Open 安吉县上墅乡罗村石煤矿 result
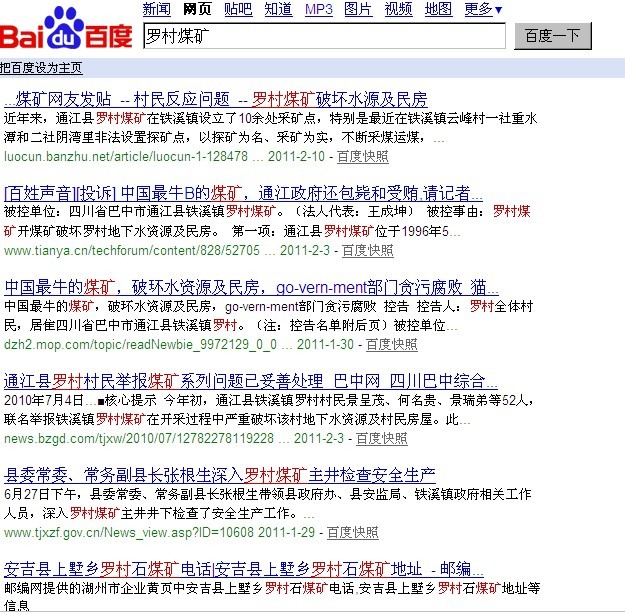 pos(237,568)
